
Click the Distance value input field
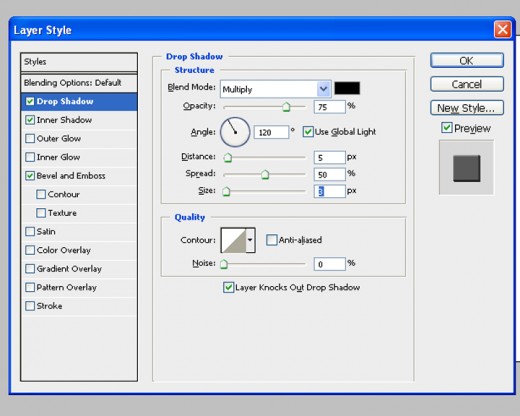[329, 157]
